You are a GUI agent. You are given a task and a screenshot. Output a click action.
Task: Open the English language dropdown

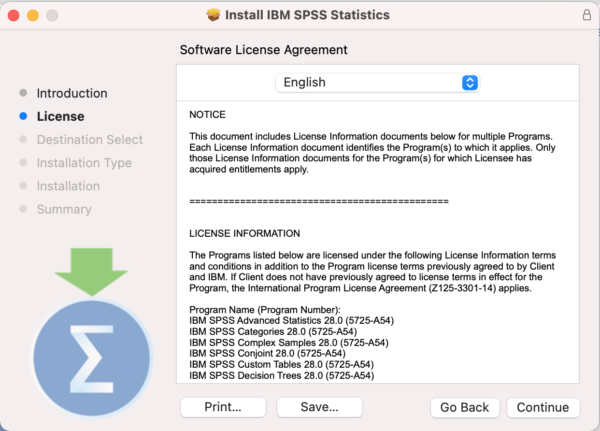click(377, 83)
